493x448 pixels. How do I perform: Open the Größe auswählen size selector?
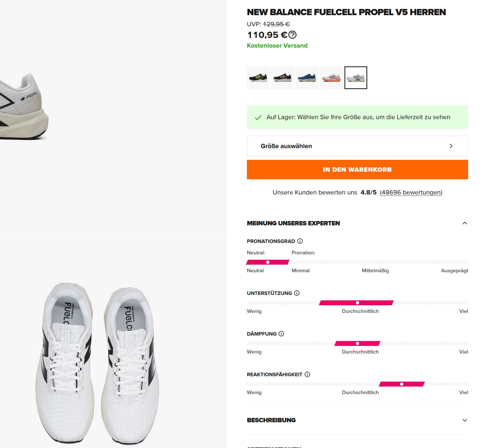pos(357,146)
